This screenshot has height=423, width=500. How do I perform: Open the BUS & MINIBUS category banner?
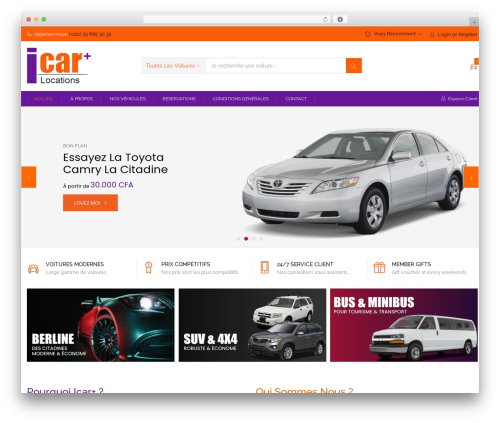(x=404, y=325)
